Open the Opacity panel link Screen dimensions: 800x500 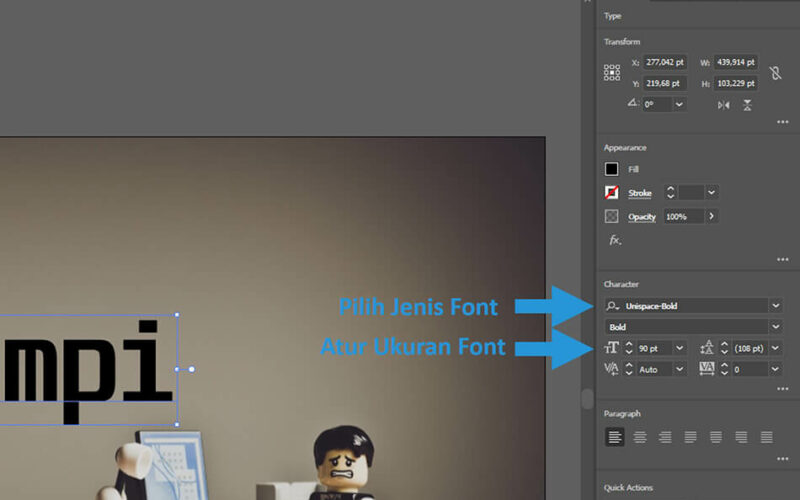coord(642,217)
